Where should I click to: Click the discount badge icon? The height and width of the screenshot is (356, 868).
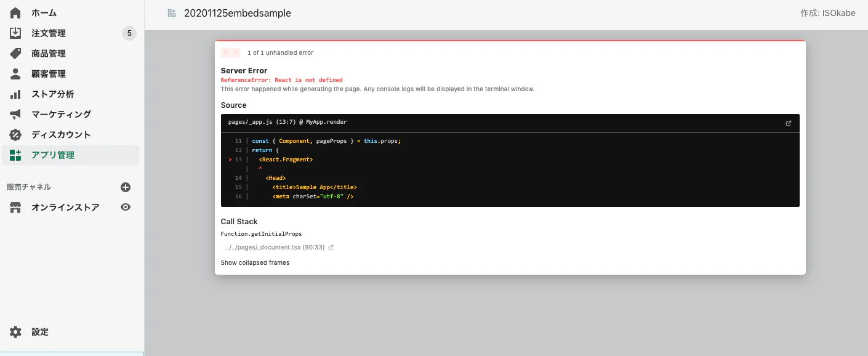(x=16, y=135)
